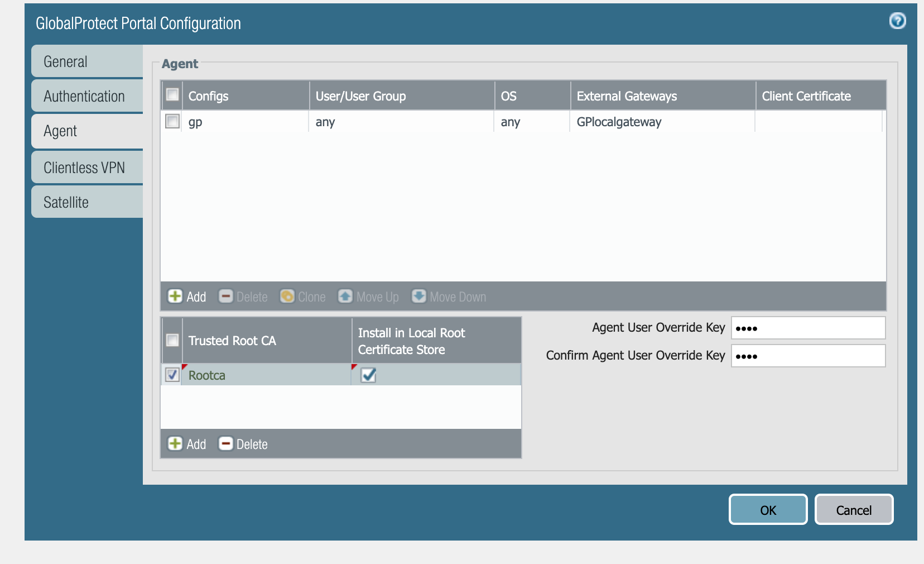Click the help question mark icon
This screenshot has width=924, height=564.
click(x=897, y=21)
